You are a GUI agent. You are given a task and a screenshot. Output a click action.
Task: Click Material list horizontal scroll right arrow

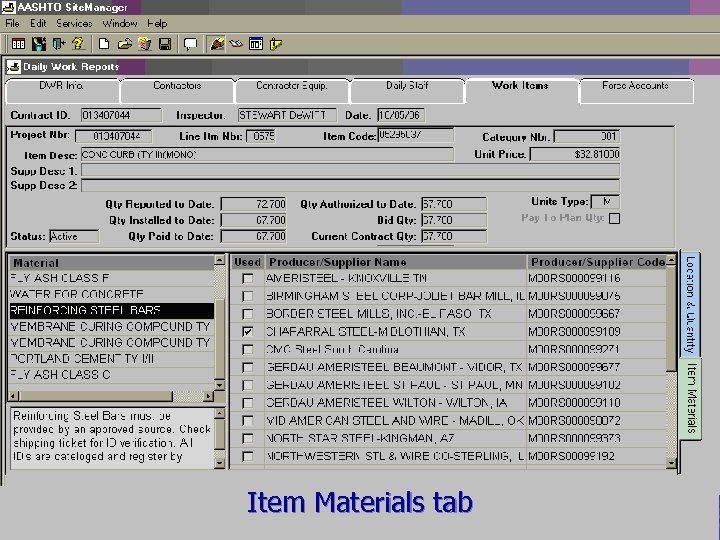pos(208,396)
